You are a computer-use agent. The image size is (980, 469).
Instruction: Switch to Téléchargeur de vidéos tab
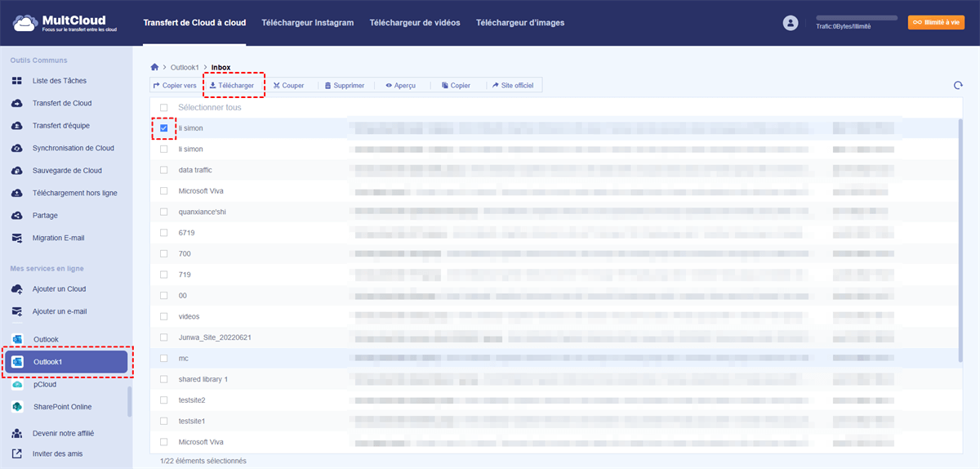[415, 23]
